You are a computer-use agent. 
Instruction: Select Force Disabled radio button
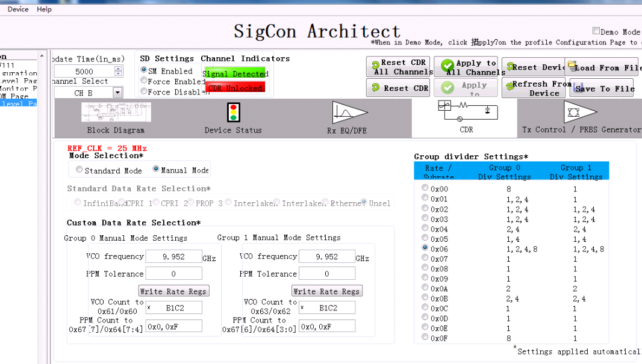coord(144,91)
